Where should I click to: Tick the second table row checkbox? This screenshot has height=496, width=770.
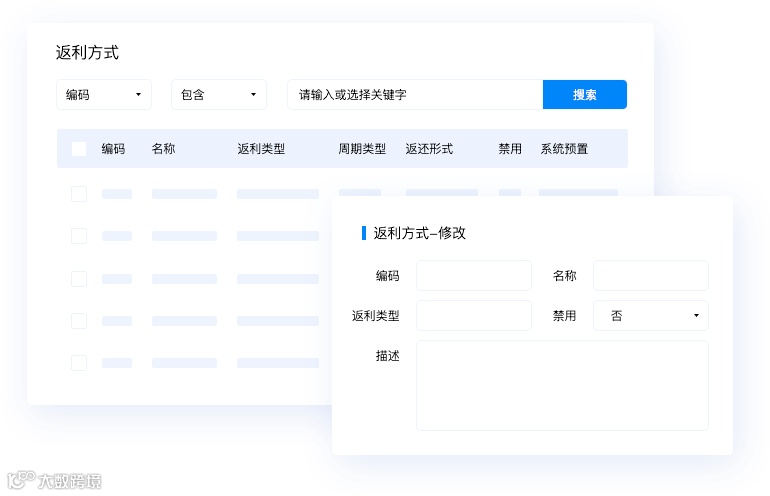click(x=79, y=236)
